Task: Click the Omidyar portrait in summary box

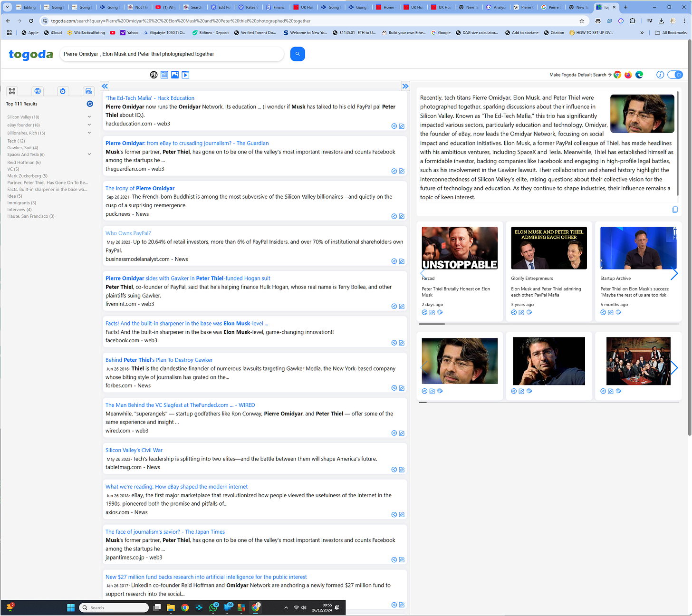Action: click(642, 114)
